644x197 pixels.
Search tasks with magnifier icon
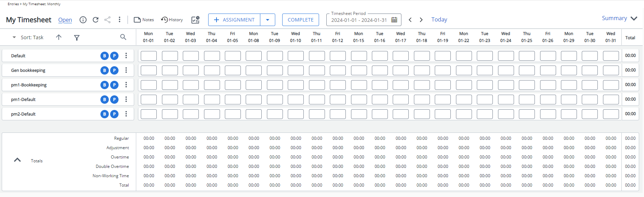(x=123, y=37)
